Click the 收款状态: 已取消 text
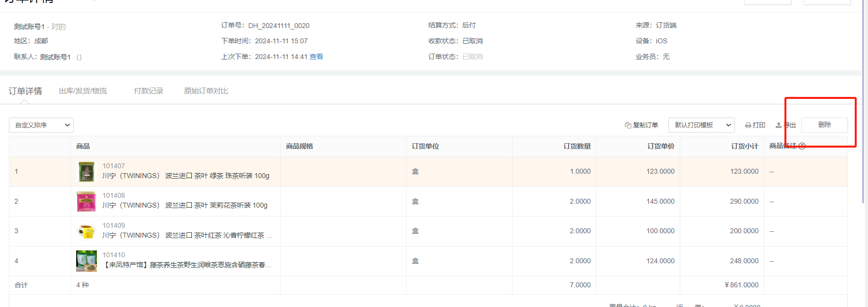The width and height of the screenshot is (868, 307). 456,41
